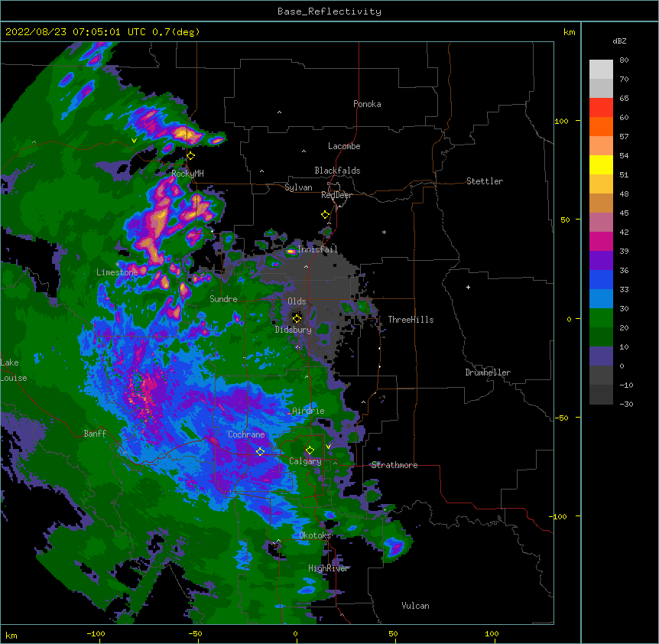This screenshot has width=659, height=644.
Task: Click the Banff label
Action: (95, 434)
